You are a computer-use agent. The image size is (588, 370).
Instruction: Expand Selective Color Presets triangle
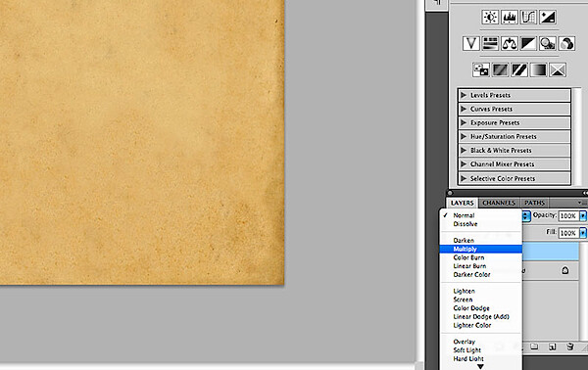pyautogui.click(x=464, y=178)
